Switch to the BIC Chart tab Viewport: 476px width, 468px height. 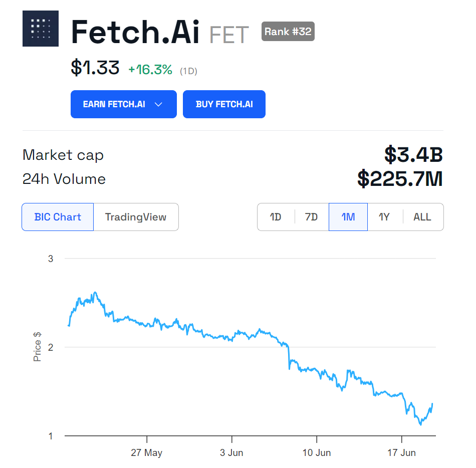[x=58, y=217]
